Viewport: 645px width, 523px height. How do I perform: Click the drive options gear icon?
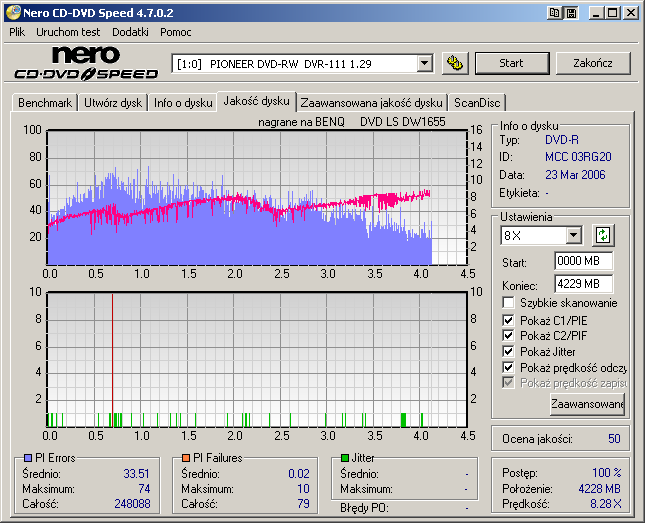click(455, 63)
